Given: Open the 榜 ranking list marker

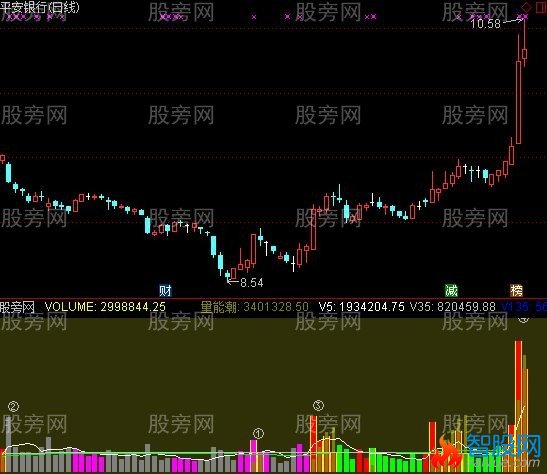Looking at the screenshot, I should coord(517,290).
